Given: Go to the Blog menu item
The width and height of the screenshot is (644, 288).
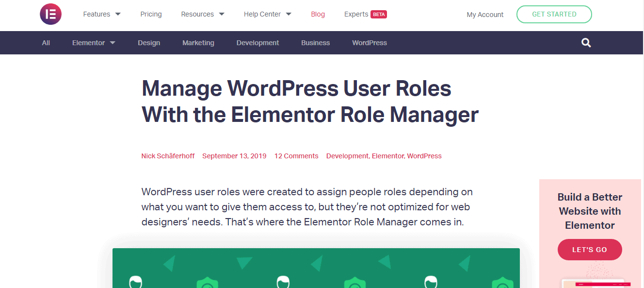Looking at the screenshot, I should (x=318, y=14).
